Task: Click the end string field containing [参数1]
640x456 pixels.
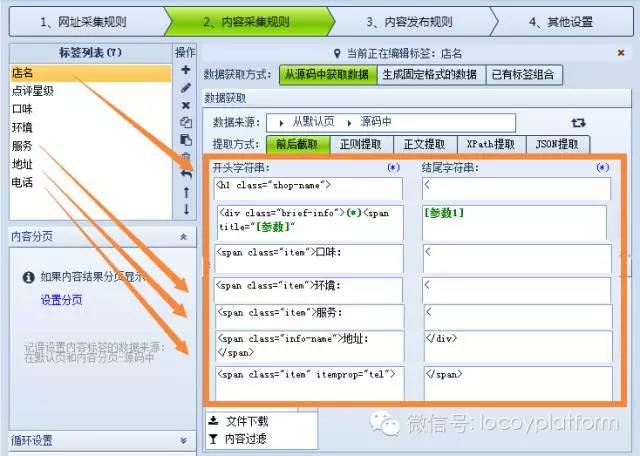Action: click(514, 222)
